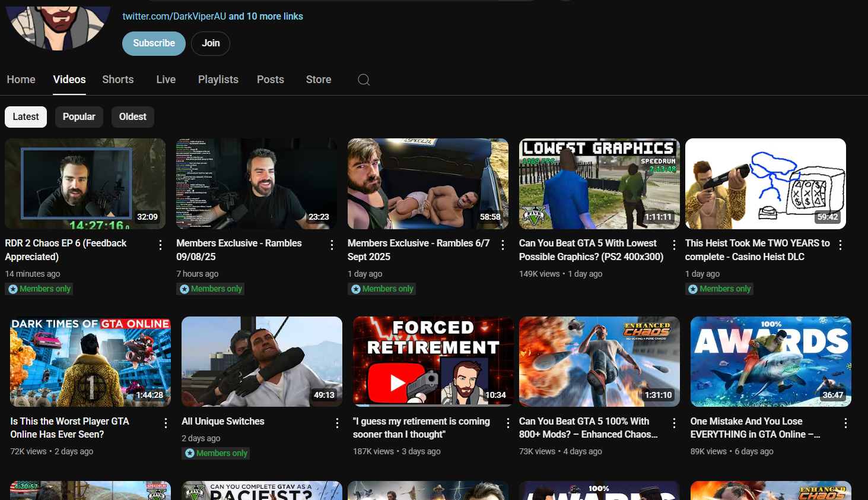Open 'Members Exclusive - Rambles 09/08/25' title
868x500 pixels.
point(239,250)
